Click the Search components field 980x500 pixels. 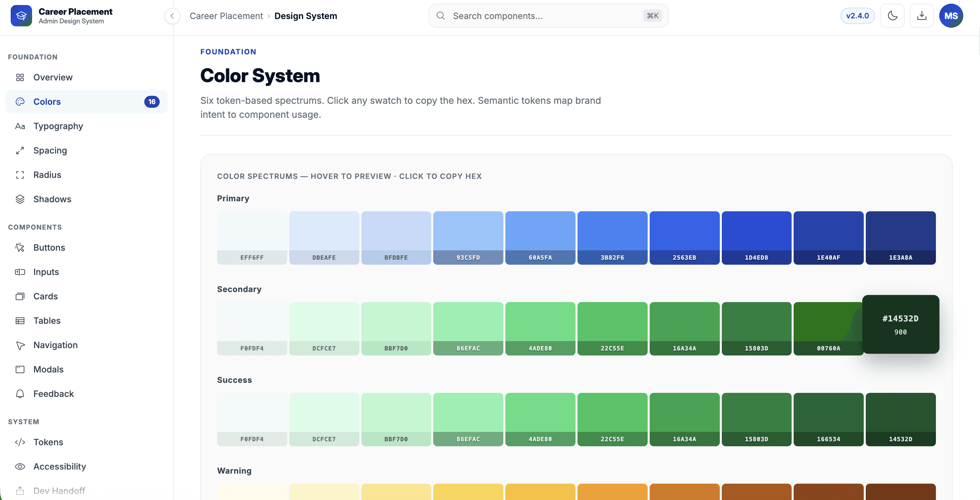coord(548,16)
